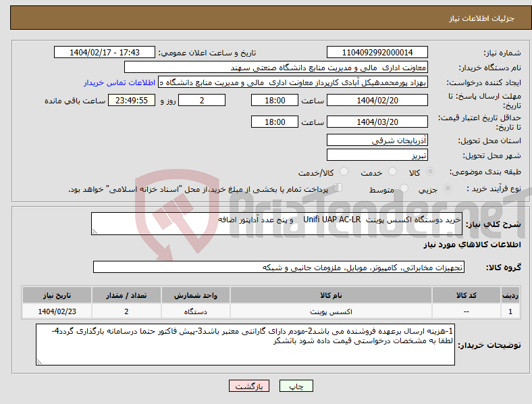This screenshot has width=532, height=404.
Task: Click the response deadline date 1404/02/20
Action: pos(377,100)
